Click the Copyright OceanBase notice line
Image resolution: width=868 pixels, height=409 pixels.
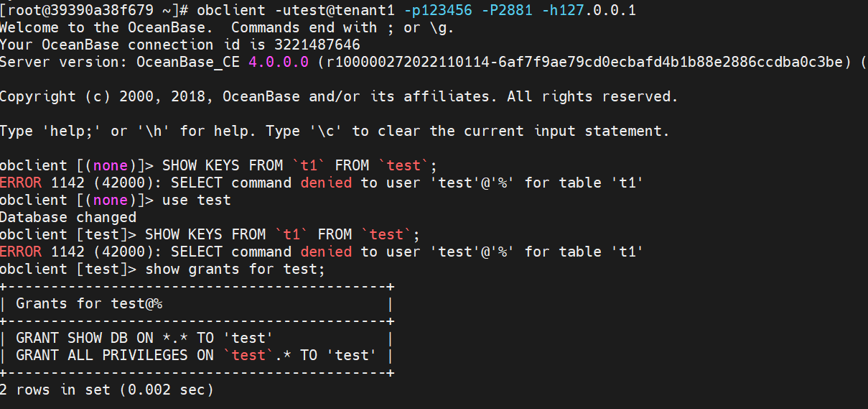[x=339, y=96]
